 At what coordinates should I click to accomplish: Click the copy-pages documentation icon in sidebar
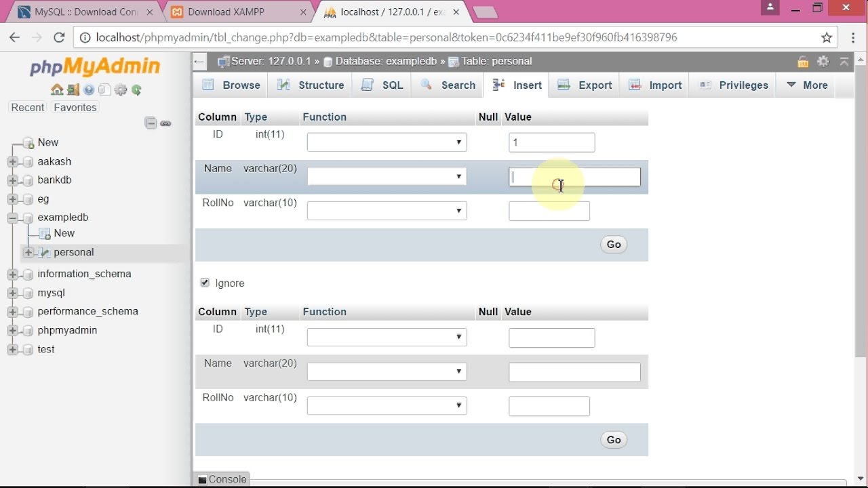click(104, 89)
